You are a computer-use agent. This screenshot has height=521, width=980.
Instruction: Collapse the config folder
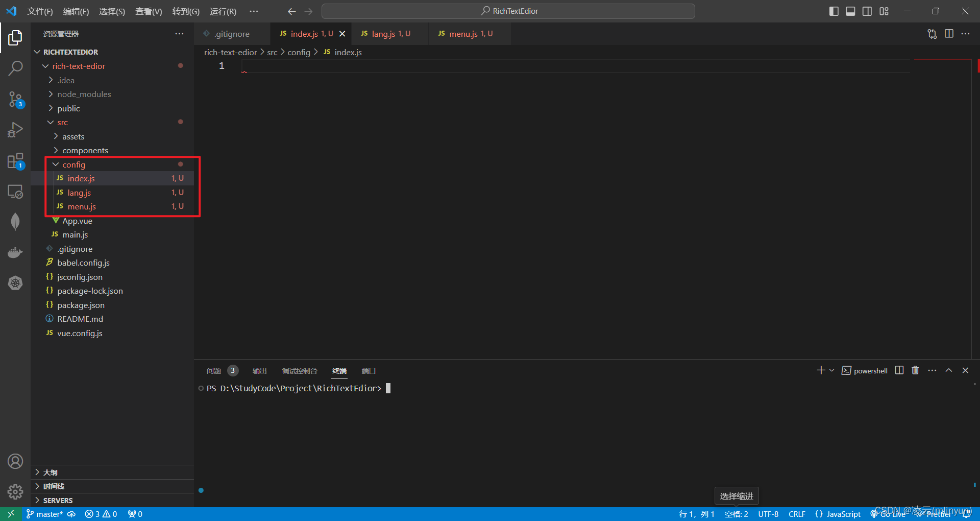[x=112, y=164]
